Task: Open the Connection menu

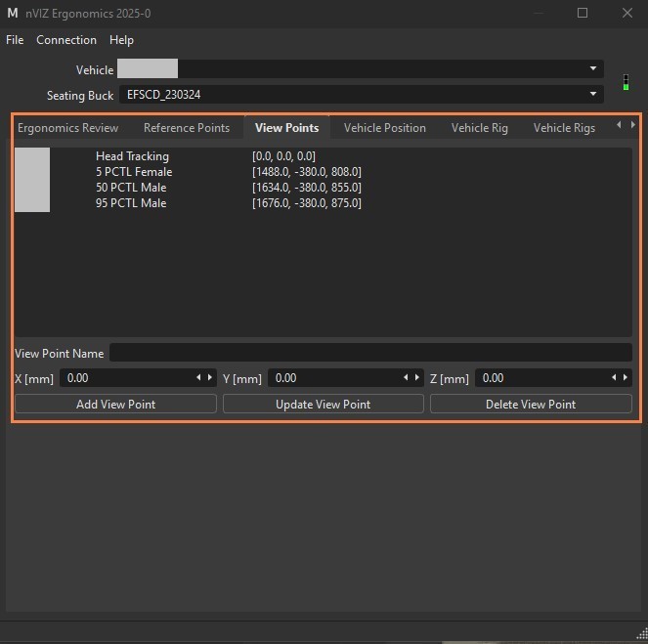Action: coord(66,40)
